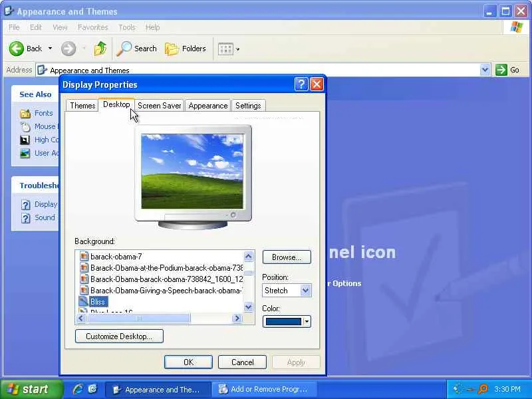Viewport: 532px width, 399px height.
Task: Open the Tools menu
Action: [127, 27]
